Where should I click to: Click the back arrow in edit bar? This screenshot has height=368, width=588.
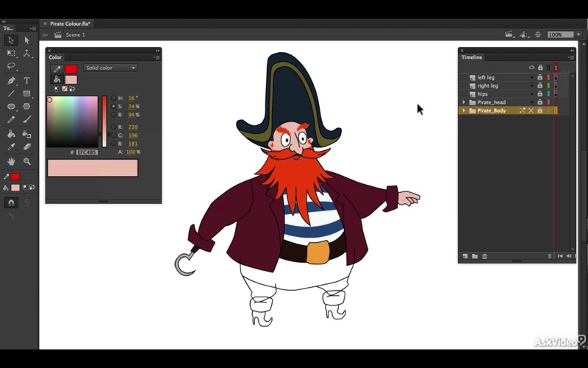45,35
